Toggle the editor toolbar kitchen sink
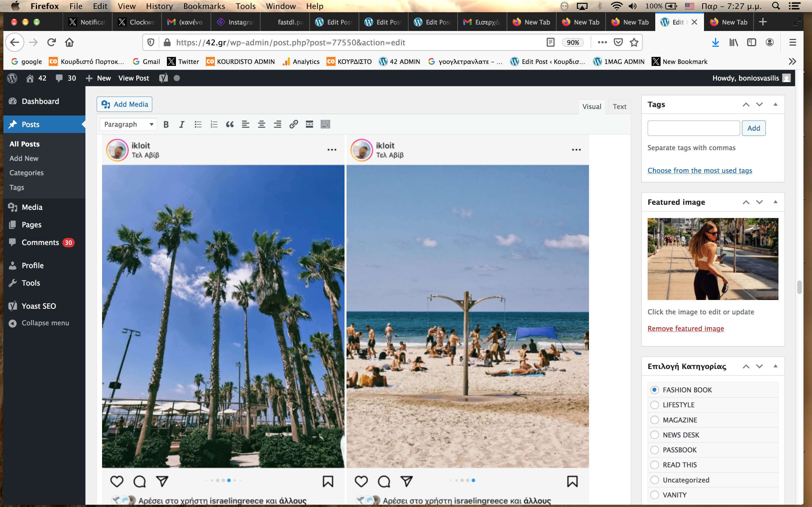Image resolution: width=812 pixels, height=507 pixels. 325,124
